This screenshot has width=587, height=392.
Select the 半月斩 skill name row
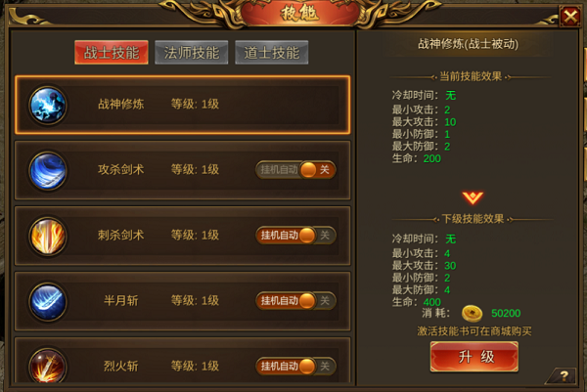pos(183,301)
